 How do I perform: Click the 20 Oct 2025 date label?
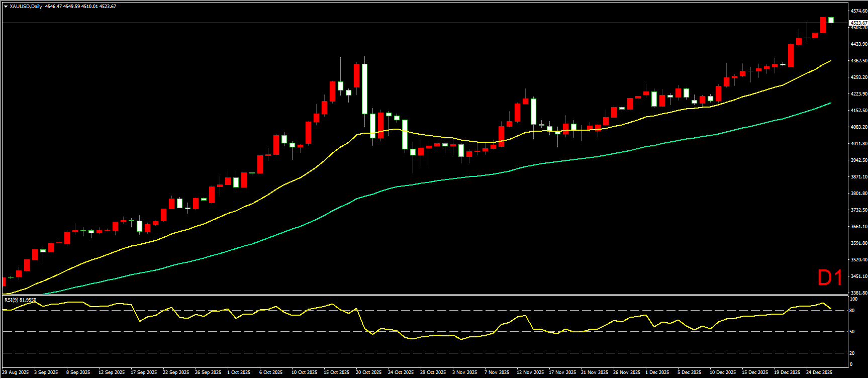click(368, 372)
